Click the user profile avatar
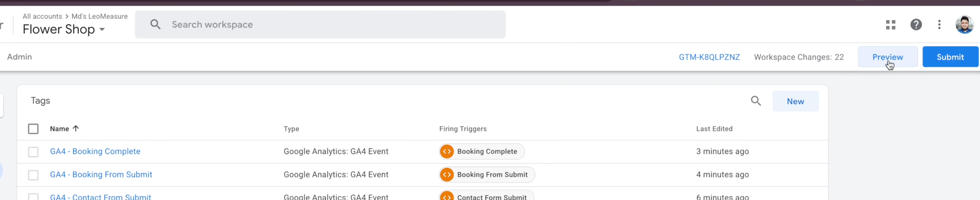Image resolution: width=980 pixels, height=200 pixels. coord(964,25)
